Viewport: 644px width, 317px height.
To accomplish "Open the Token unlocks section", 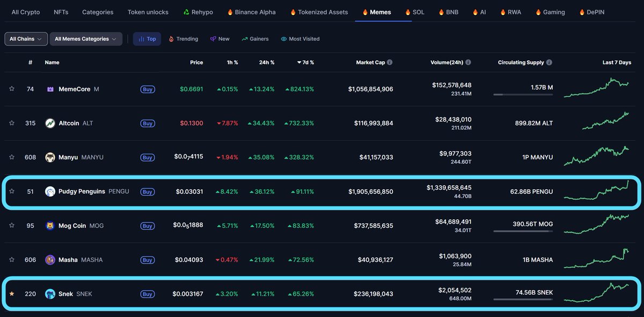I will pos(147,11).
